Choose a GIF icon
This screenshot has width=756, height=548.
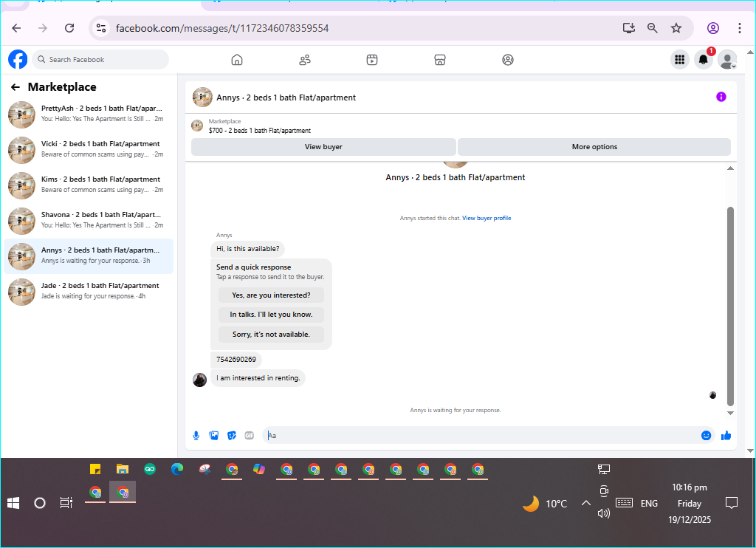point(250,436)
